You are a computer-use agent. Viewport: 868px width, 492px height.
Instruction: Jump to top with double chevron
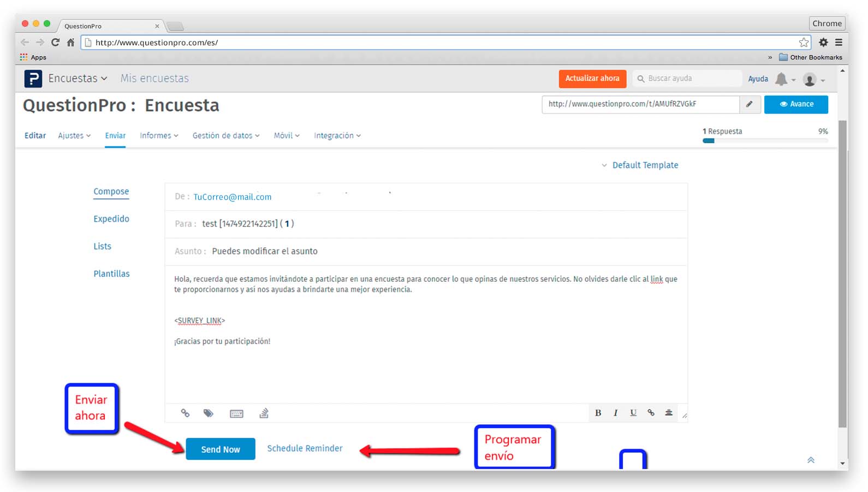(811, 460)
